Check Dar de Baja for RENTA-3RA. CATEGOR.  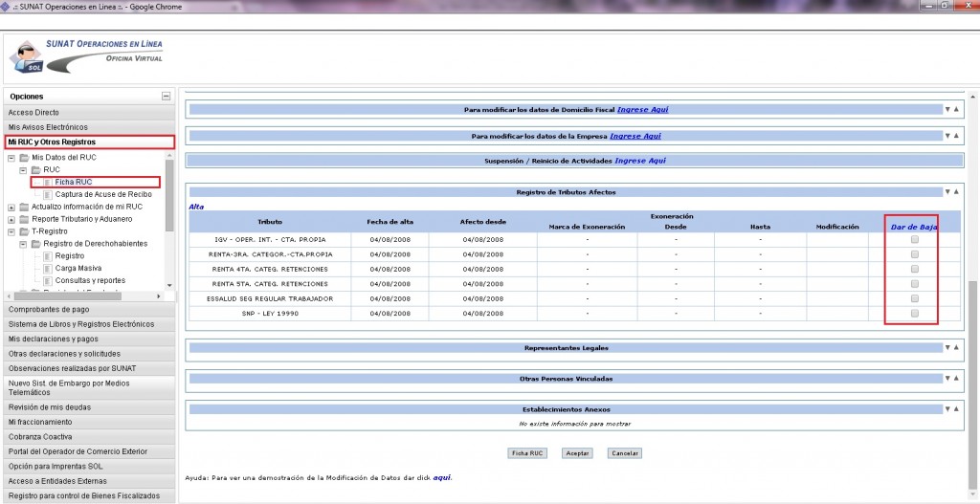pyautogui.click(x=914, y=254)
